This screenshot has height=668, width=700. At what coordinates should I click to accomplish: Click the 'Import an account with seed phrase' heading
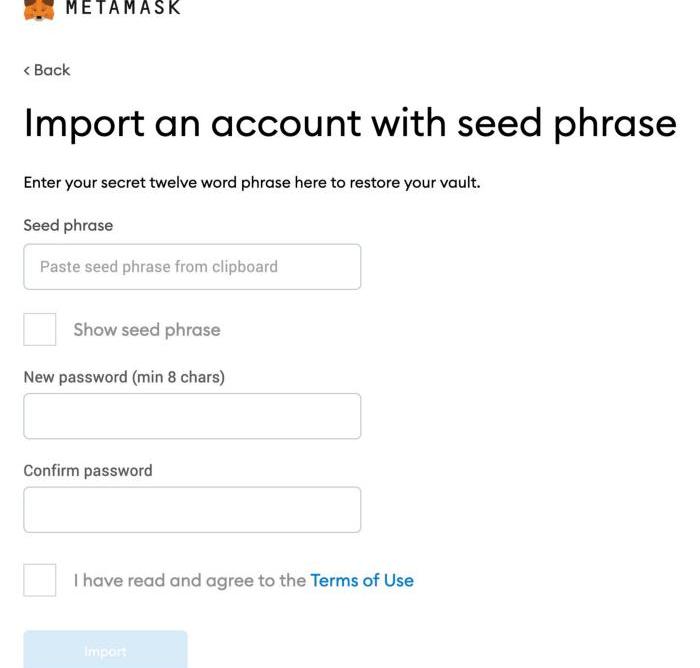349,123
